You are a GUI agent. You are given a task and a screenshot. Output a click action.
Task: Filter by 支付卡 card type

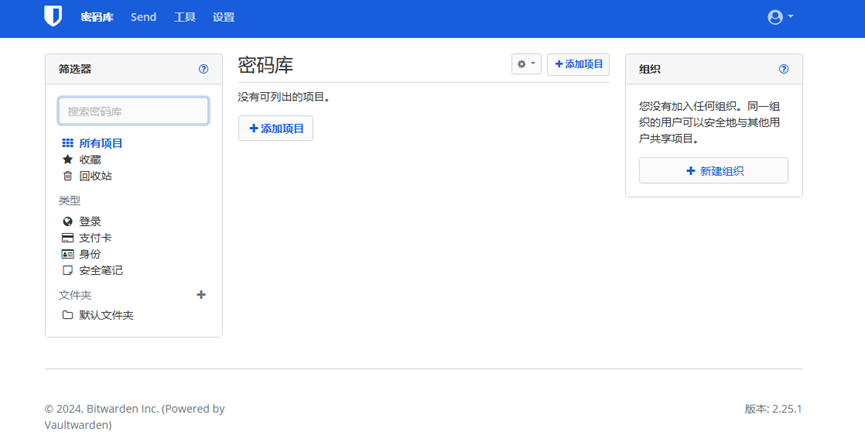[x=95, y=238]
